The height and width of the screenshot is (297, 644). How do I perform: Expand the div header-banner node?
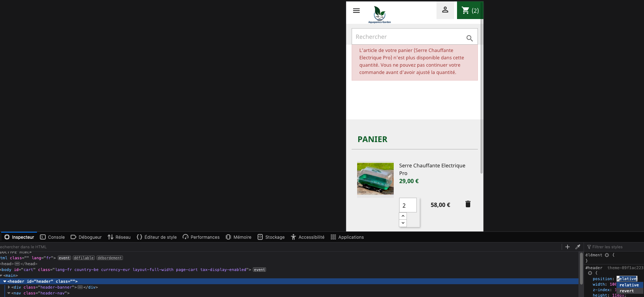9,287
